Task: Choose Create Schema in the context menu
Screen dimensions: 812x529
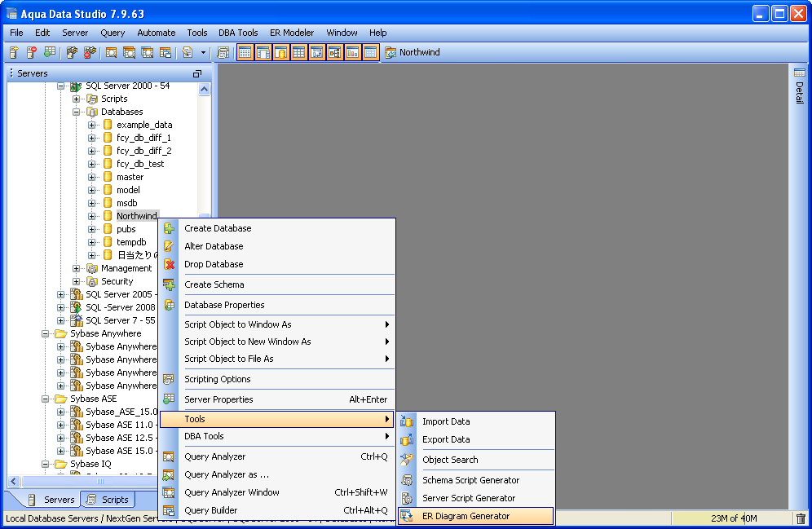Action: coord(277,284)
